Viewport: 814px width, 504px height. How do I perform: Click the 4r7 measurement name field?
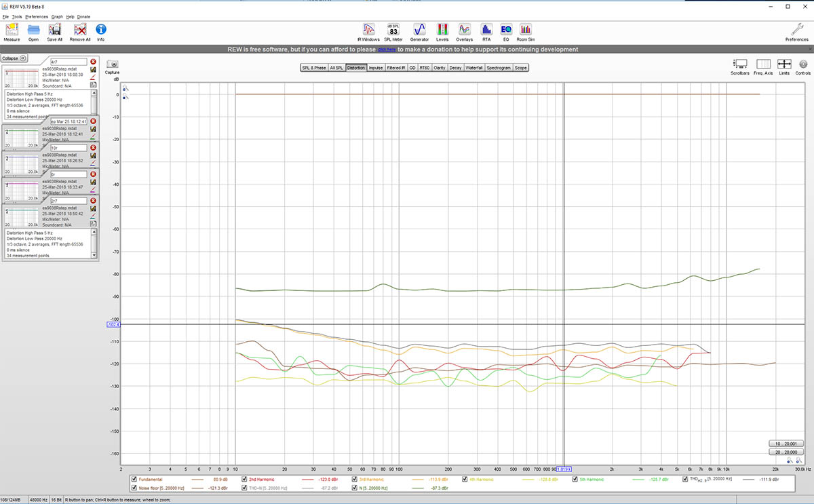click(69, 62)
